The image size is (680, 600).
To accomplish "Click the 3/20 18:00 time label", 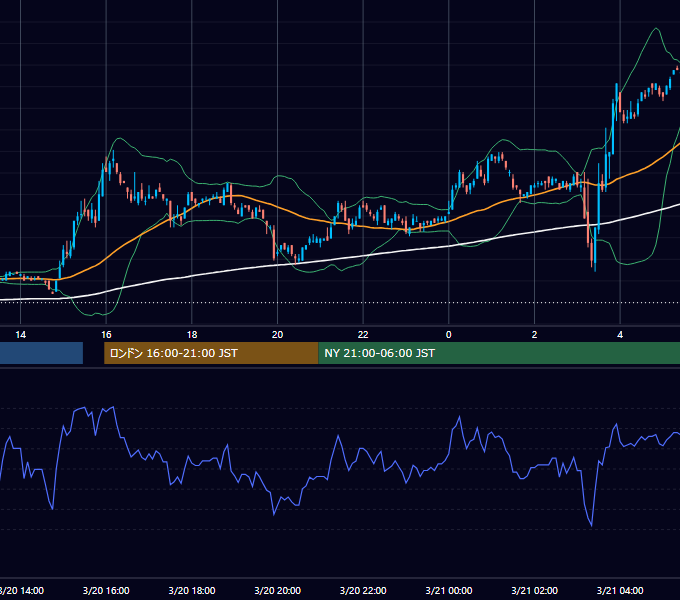I will pos(192,590).
